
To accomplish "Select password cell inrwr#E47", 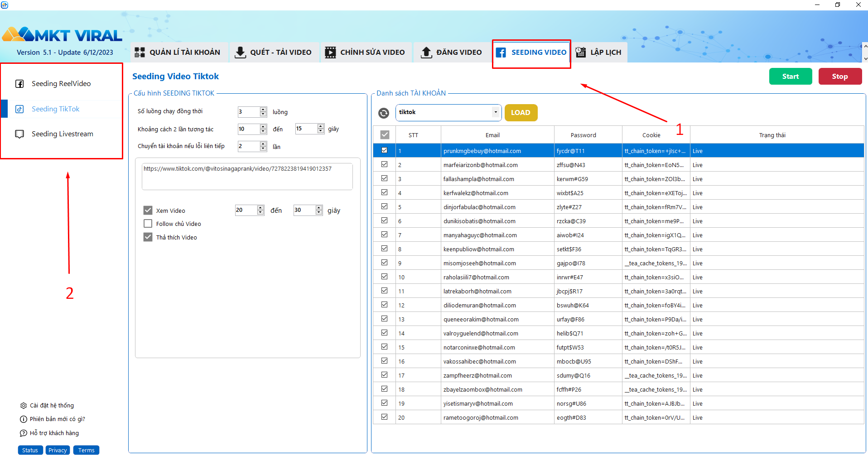I will [x=588, y=277].
